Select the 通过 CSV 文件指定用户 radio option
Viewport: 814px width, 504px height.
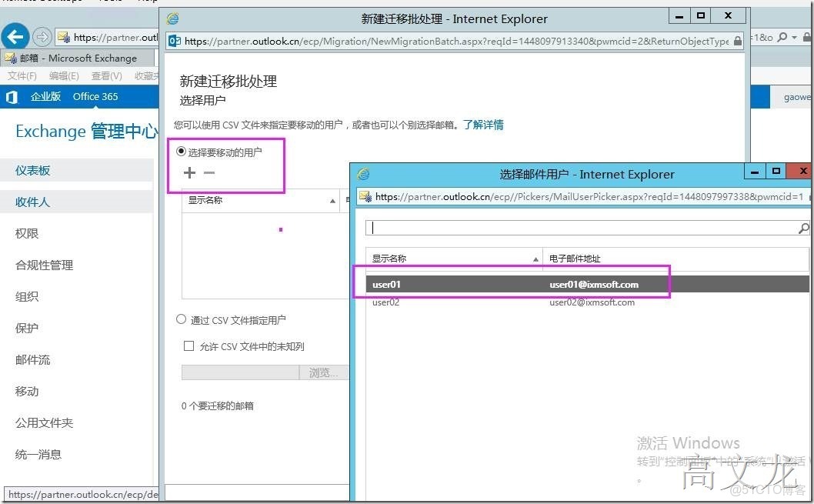(181, 320)
